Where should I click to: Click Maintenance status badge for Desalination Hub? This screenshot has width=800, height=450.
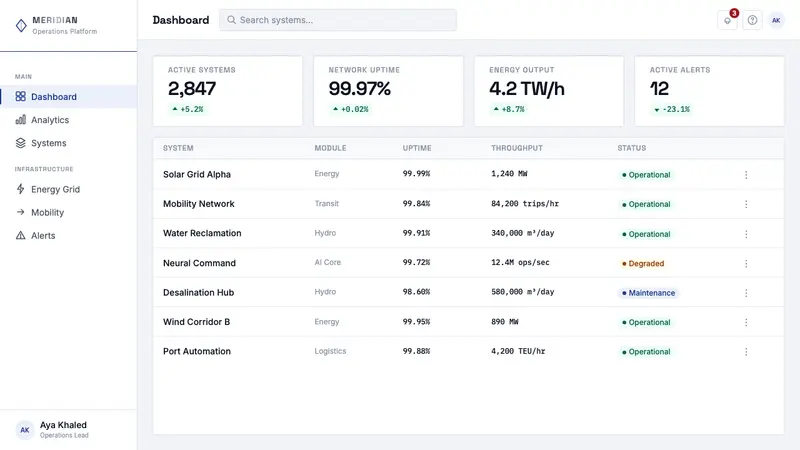(648, 293)
